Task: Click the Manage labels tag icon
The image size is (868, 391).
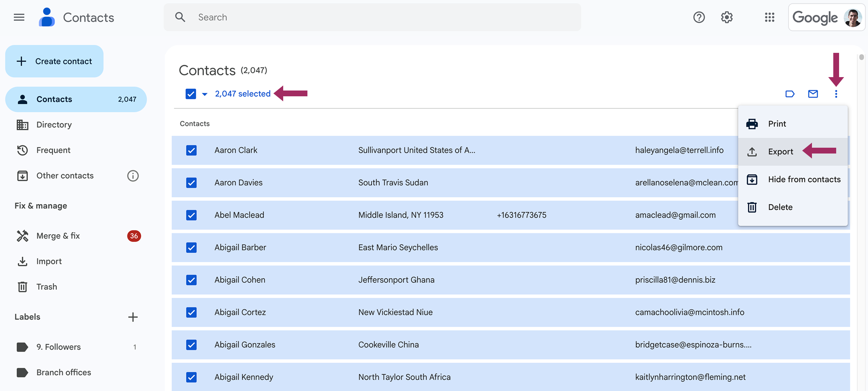Action: [790, 94]
